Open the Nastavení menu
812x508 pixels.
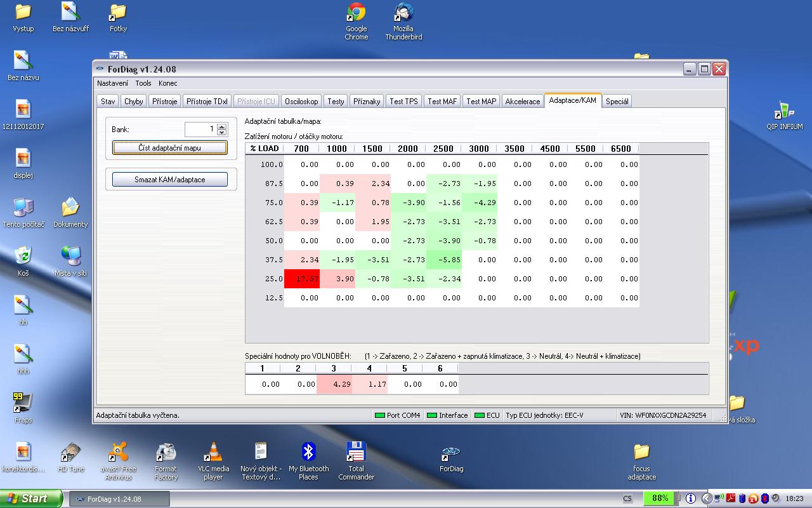point(112,83)
